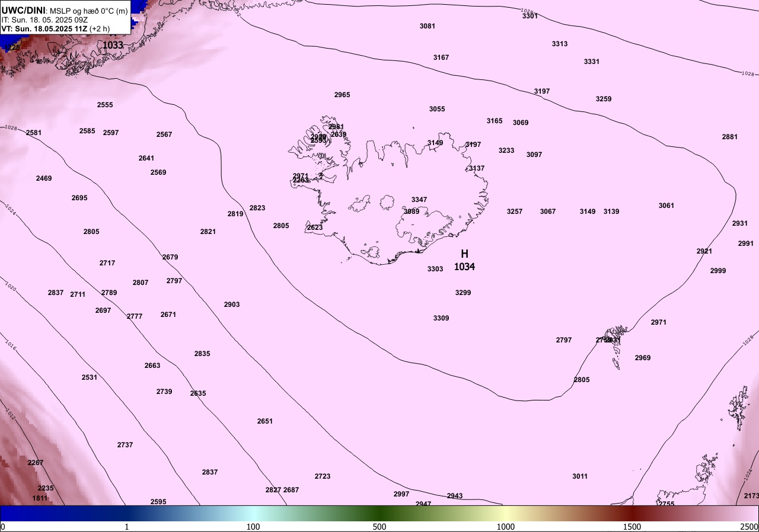Image resolution: width=759 pixels, height=532 pixels.
Task: Click the 2835 height value
Action: (x=202, y=354)
